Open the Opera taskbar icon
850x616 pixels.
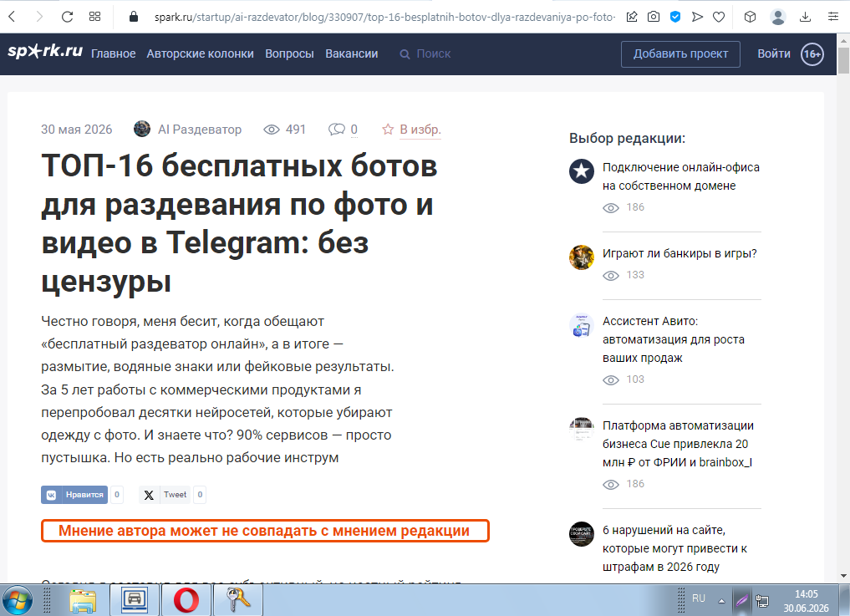[x=186, y=601]
